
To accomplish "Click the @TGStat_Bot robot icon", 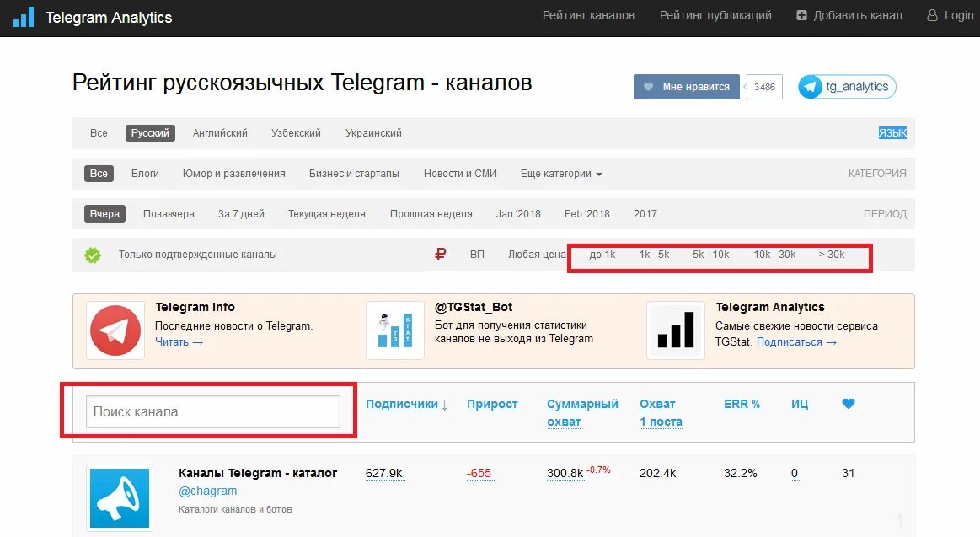I will click(395, 330).
